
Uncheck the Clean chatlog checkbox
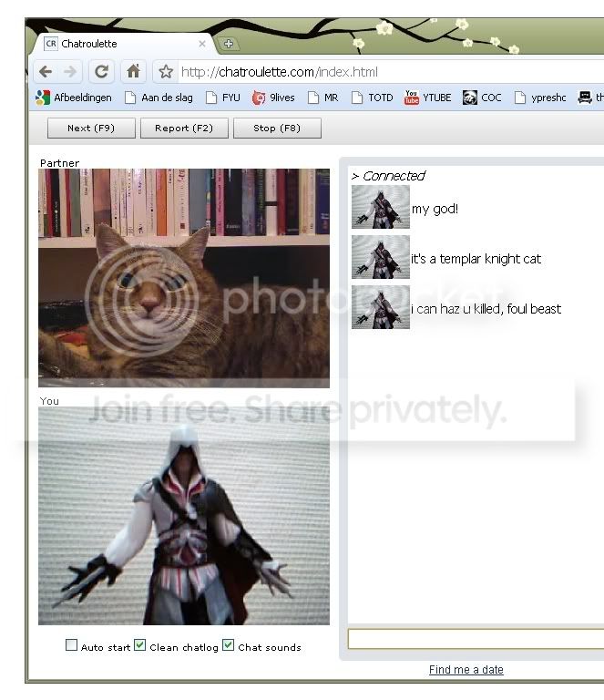[139, 645]
